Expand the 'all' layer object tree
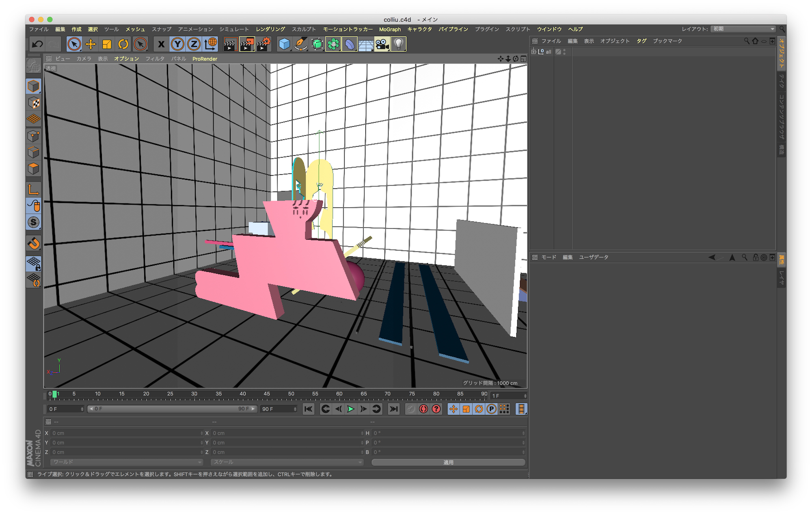Image resolution: width=812 pixels, height=515 pixels. (x=534, y=52)
